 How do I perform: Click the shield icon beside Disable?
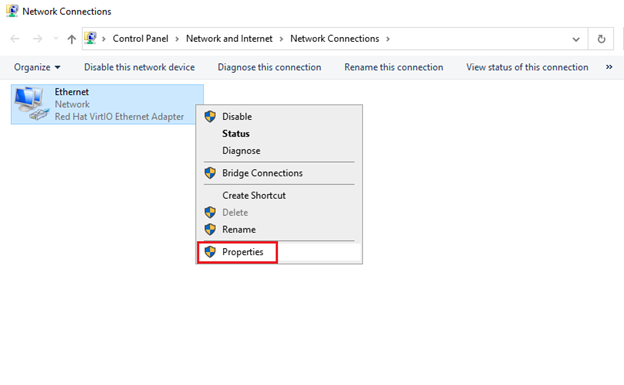click(x=210, y=117)
